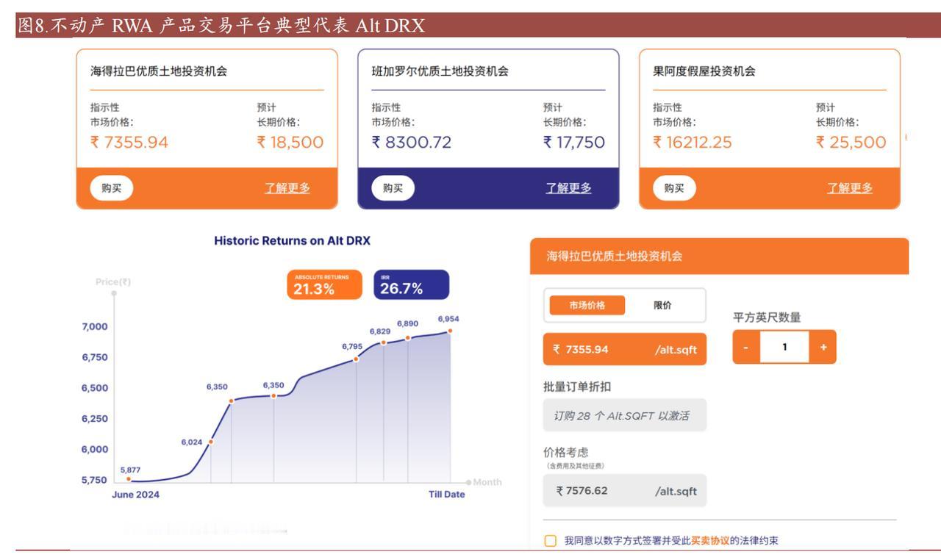941x560 pixels.
Task: Click the 6,890 data point on chart
Action: (408, 338)
